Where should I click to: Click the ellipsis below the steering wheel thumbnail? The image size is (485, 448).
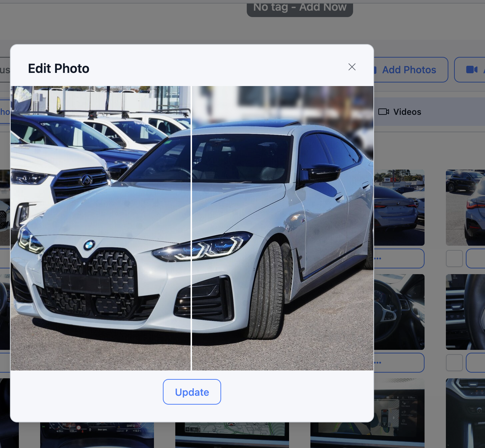click(x=378, y=363)
